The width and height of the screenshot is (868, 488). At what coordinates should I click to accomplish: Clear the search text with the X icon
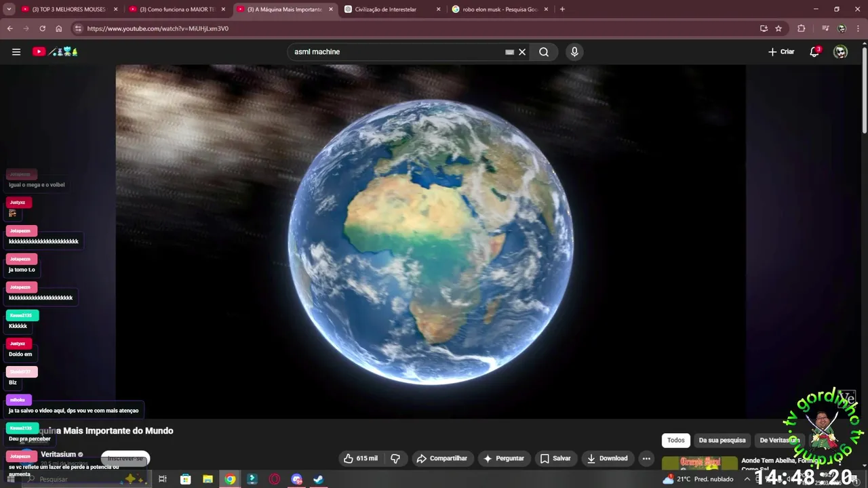522,52
